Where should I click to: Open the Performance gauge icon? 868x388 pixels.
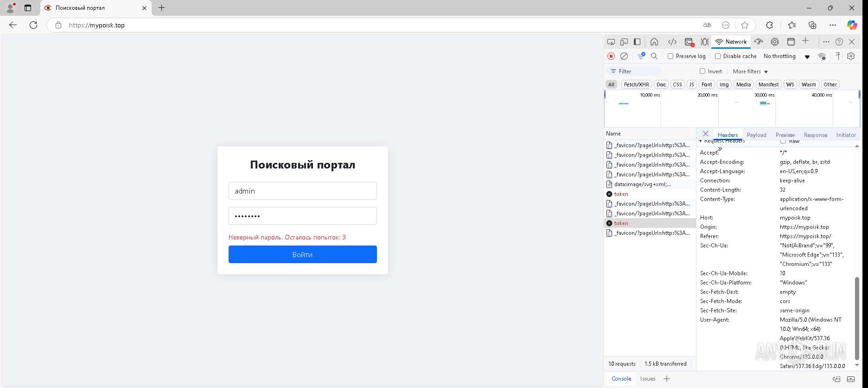pos(759,42)
